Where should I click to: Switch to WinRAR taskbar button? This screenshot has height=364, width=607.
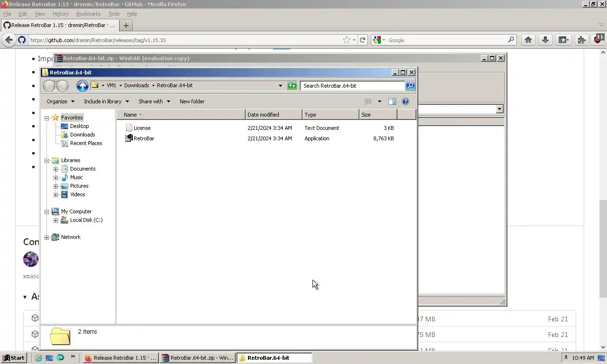coord(197,358)
